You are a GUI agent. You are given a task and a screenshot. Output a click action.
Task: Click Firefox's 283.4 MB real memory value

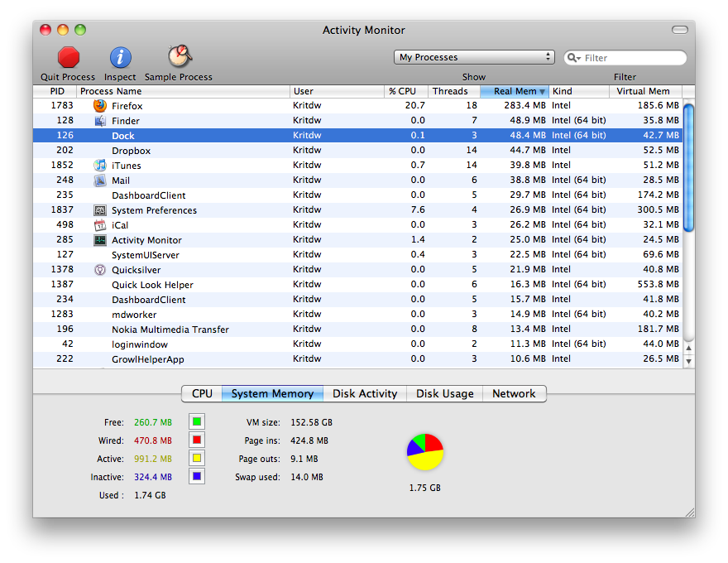click(524, 105)
